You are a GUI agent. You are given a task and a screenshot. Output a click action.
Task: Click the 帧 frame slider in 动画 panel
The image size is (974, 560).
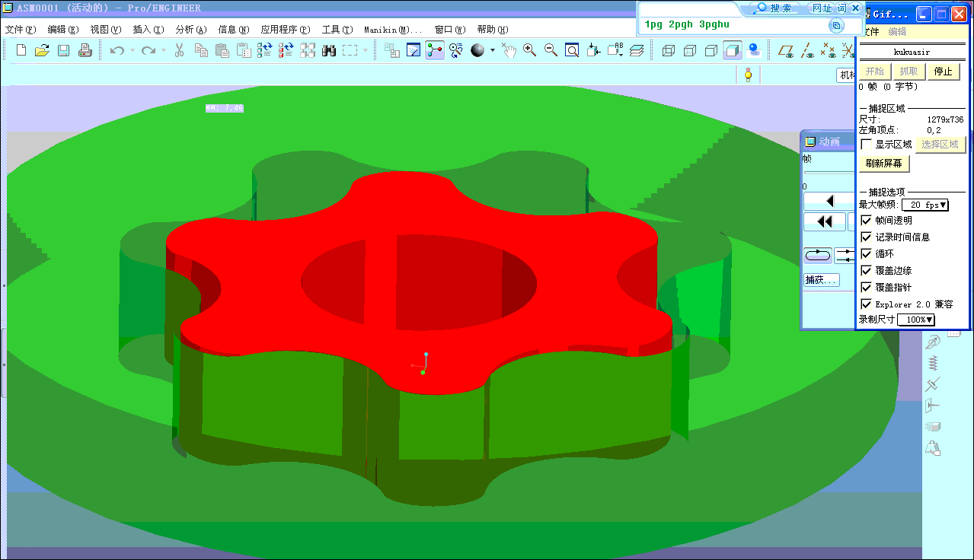829,173
